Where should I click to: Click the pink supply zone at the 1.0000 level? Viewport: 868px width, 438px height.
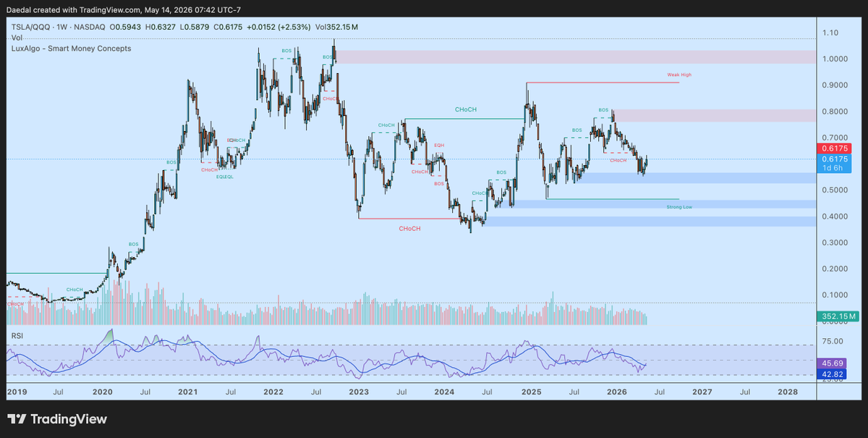pyautogui.click(x=575, y=56)
